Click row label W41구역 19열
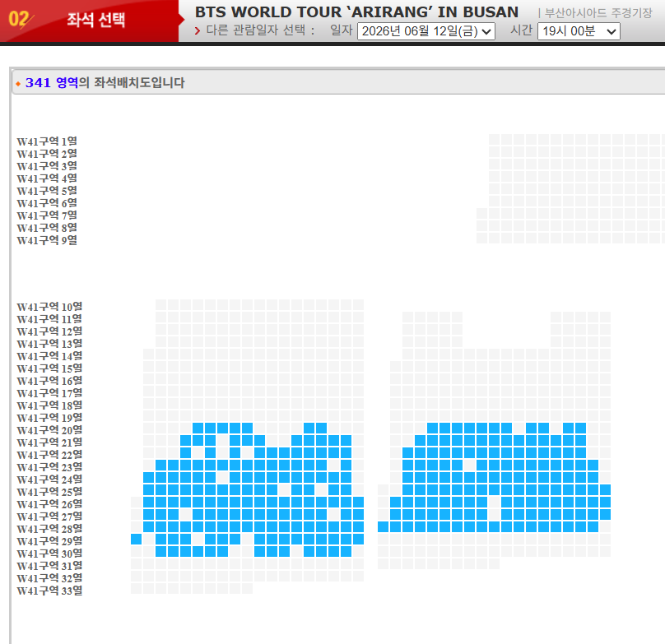The height and width of the screenshot is (644, 665). pyautogui.click(x=49, y=418)
